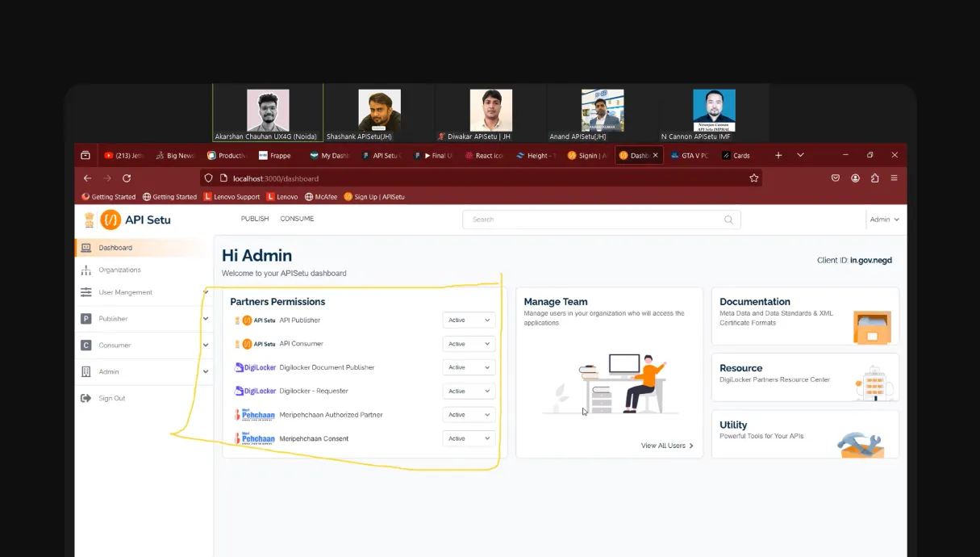Open status dropdown for Digilocker - Requester
980x557 pixels.
469,391
